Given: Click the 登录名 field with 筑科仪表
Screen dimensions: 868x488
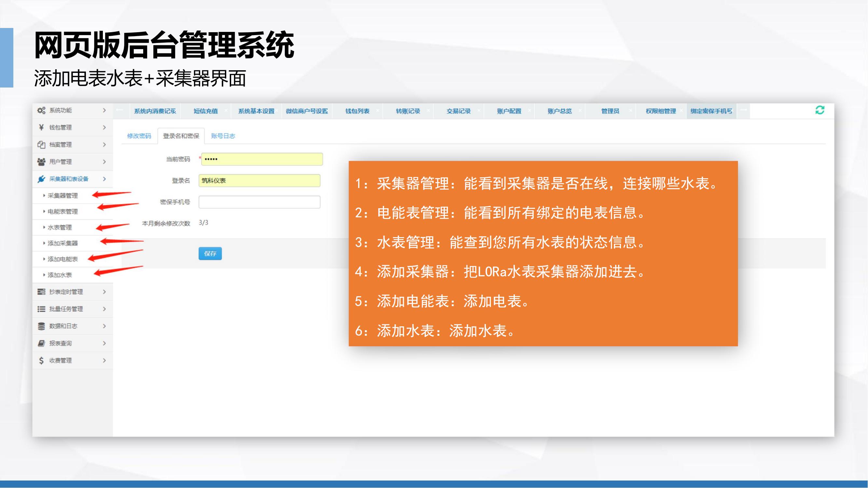Looking at the screenshot, I should click(259, 181).
